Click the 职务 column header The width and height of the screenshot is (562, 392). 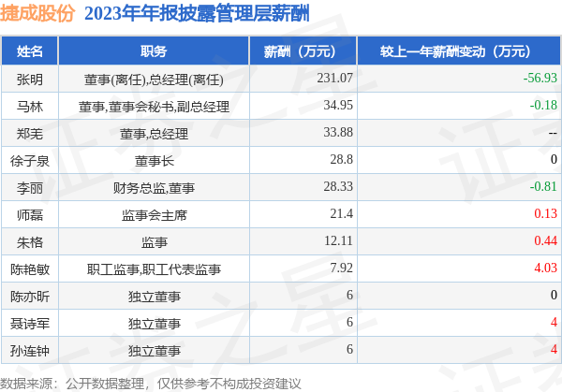(154, 51)
